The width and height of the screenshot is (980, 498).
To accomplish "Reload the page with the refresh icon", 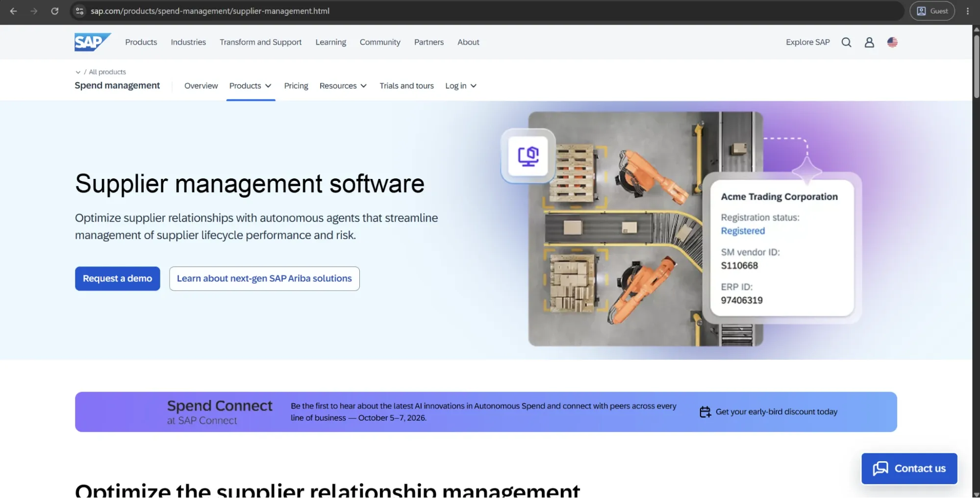I will click(55, 11).
